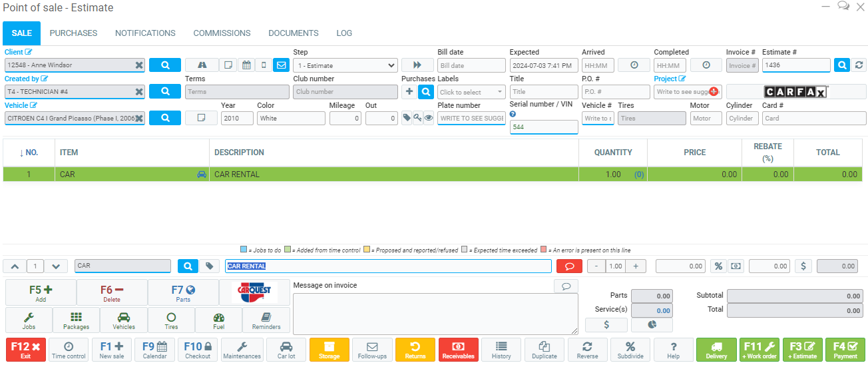Toggle the blue envelope email button
Viewport: 868px width, 365px height.
tap(281, 65)
